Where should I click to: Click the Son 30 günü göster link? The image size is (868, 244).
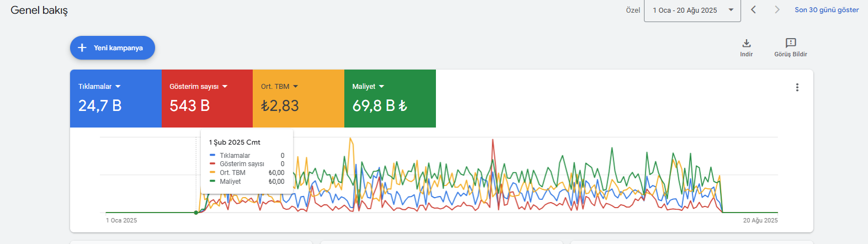[x=827, y=10]
